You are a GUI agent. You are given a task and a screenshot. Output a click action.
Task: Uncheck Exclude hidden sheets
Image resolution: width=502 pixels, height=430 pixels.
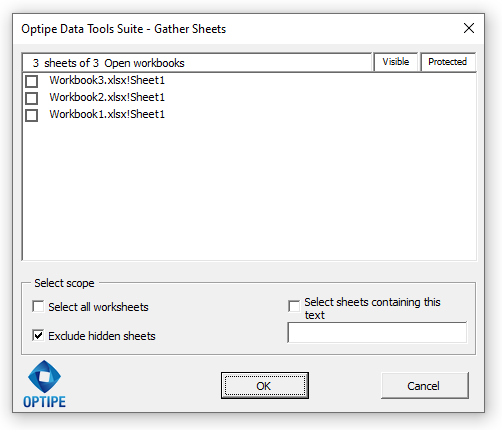coord(38,335)
